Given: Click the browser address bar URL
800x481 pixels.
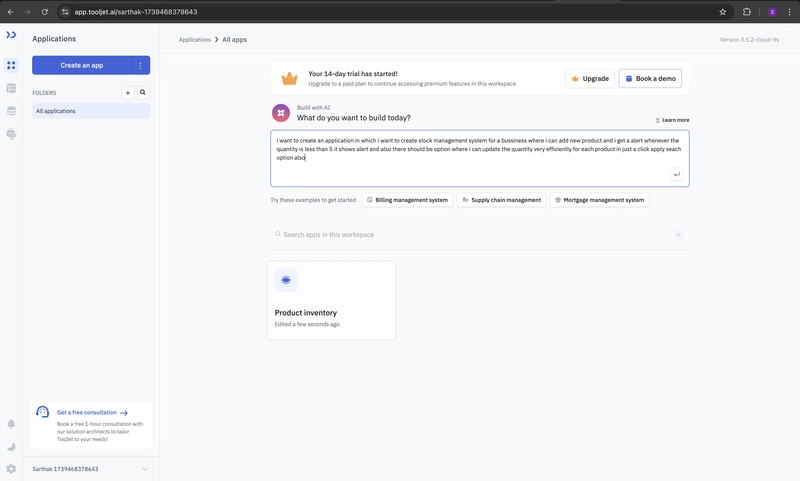Looking at the screenshot, I should pos(136,12).
